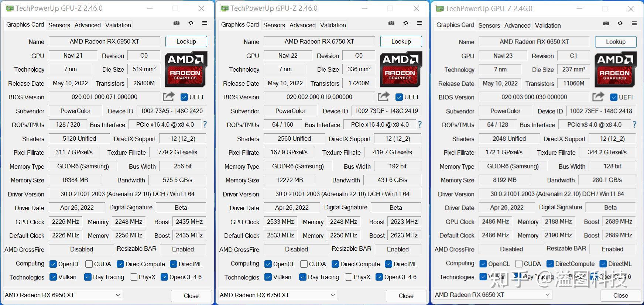Toggle OpenGL 4.6 checkbox in RX 6750 XT window
The image size is (644, 305).
(x=379, y=277)
